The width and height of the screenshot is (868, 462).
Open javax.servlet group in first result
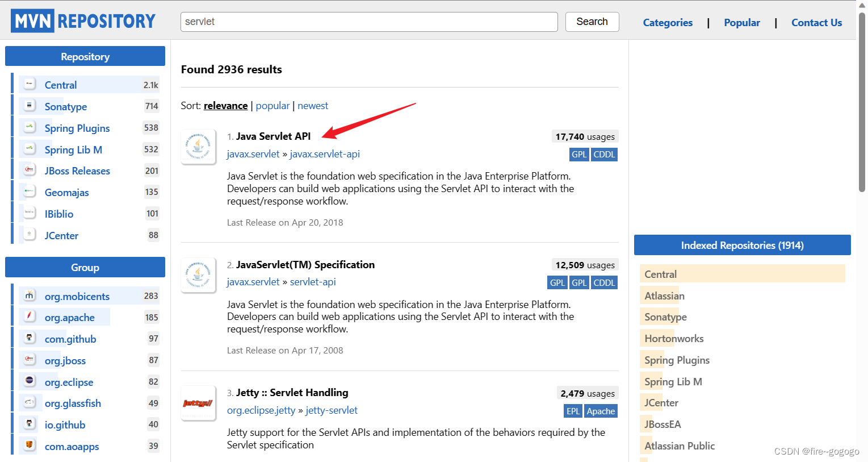[253, 154]
